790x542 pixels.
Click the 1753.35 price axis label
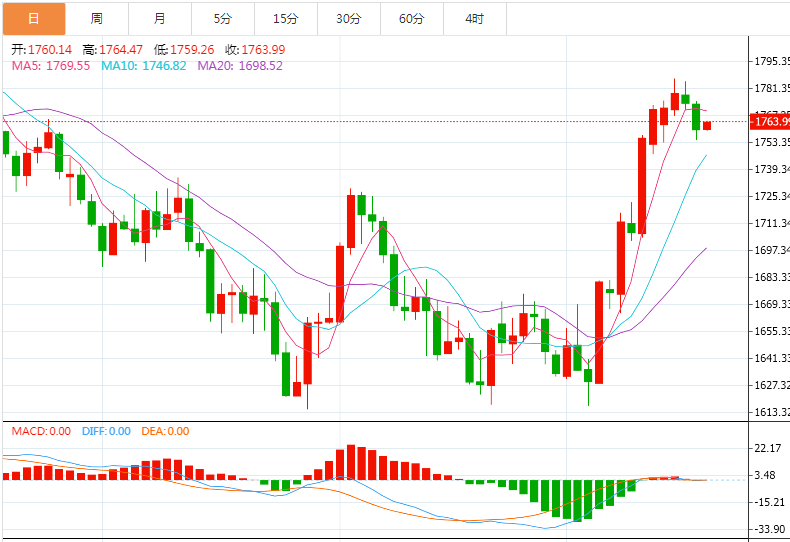(x=771, y=143)
